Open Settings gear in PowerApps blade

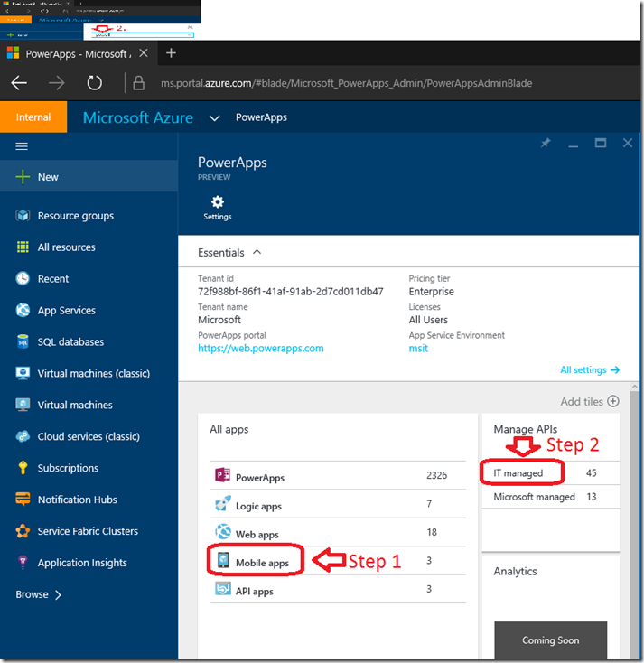pyautogui.click(x=217, y=207)
